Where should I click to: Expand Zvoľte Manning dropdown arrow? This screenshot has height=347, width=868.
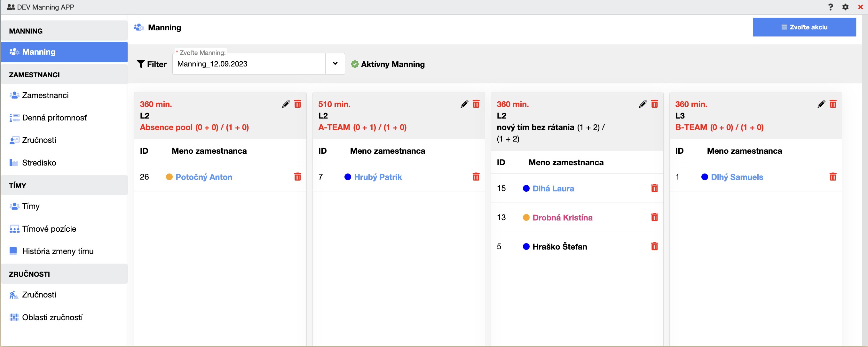click(335, 64)
